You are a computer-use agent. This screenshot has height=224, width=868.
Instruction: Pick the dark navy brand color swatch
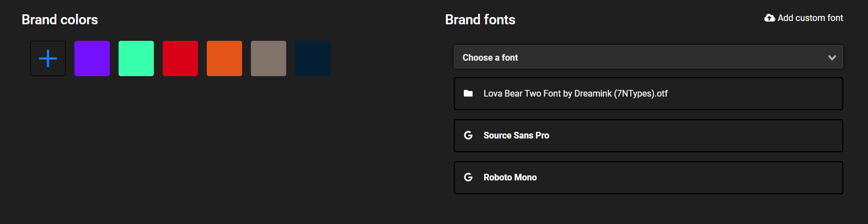(313, 58)
